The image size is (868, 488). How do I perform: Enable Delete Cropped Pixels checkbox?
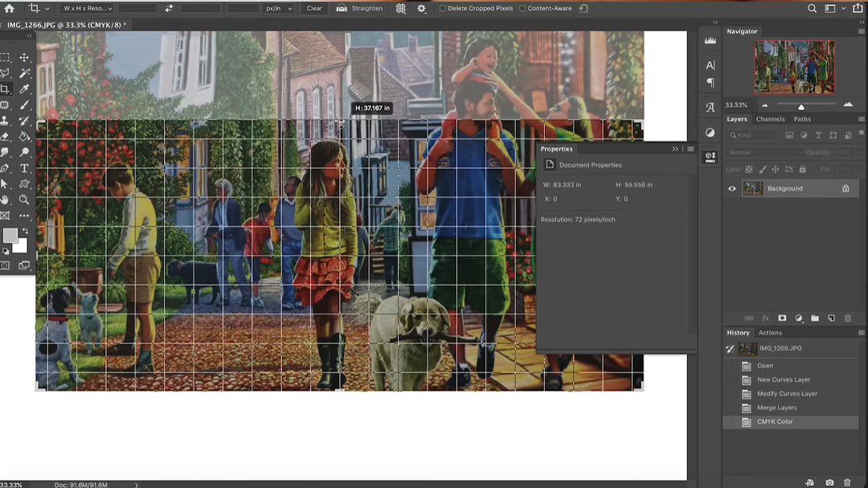[442, 8]
